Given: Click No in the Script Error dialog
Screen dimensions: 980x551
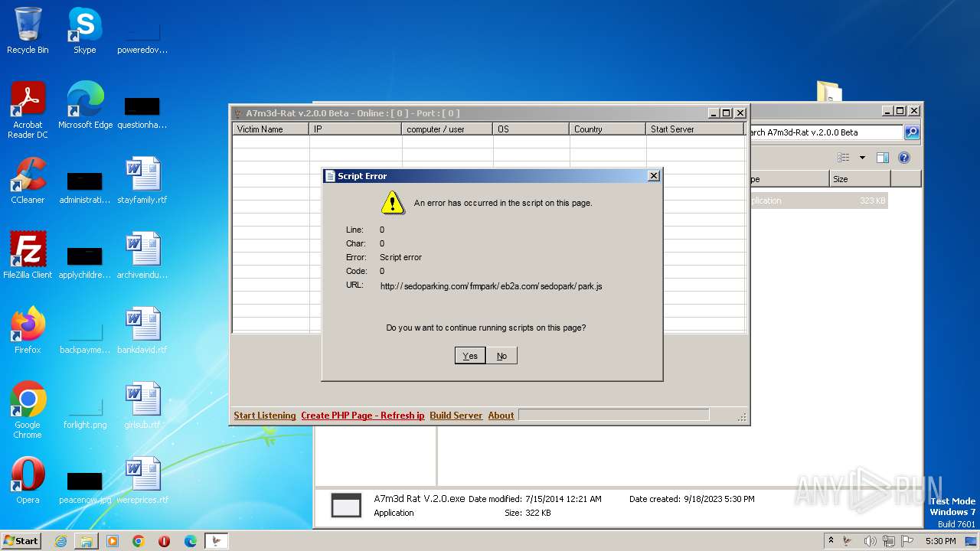Looking at the screenshot, I should tap(501, 356).
